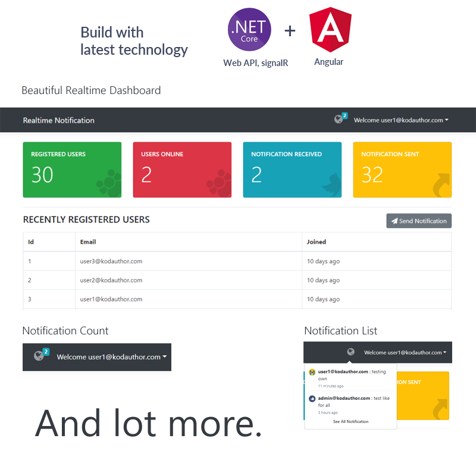Click the crying emoji avatar for user1's notification
The image size is (476, 476).
click(311, 371)
